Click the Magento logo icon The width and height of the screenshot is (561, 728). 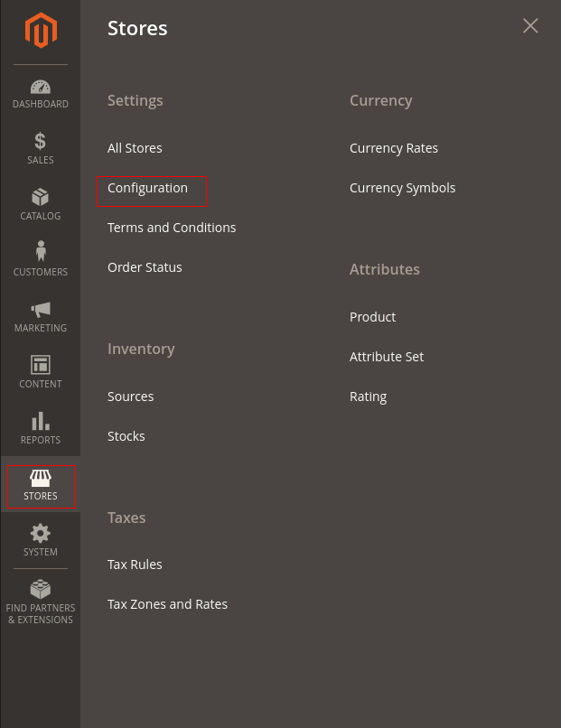[41, 30]
